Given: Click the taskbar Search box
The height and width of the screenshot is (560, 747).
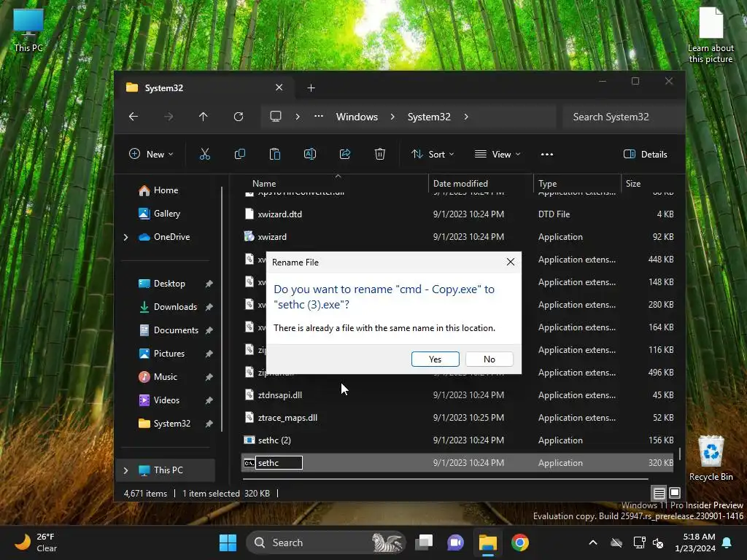Looking at the screenshot, I should 325,542.
